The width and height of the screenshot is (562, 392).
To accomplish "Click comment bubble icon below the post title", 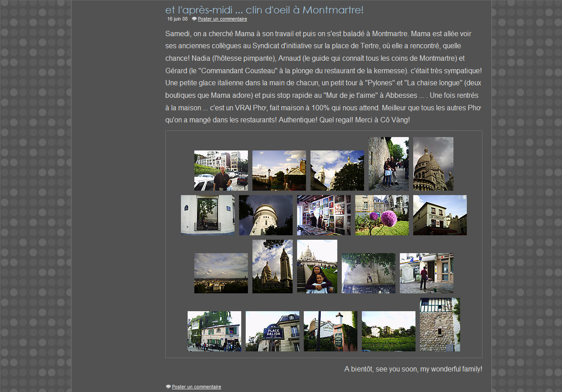I will pyautogui.click(x=194, y=19).
